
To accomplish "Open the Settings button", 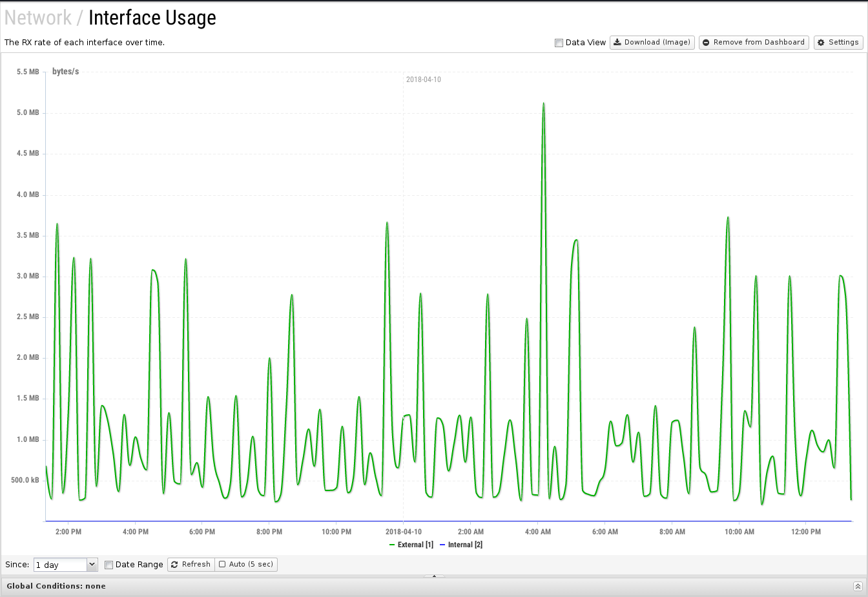I will click(838, 43).
